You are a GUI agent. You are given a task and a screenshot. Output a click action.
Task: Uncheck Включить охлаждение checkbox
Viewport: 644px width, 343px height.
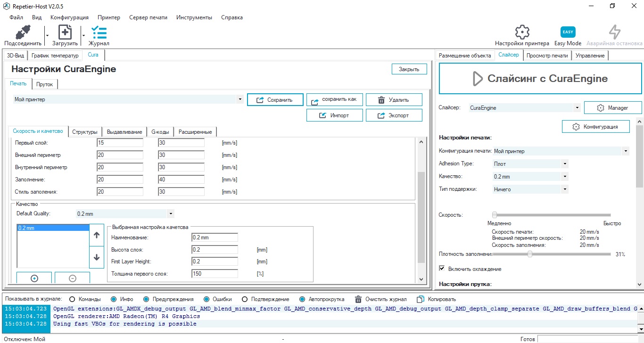(442, 269)
